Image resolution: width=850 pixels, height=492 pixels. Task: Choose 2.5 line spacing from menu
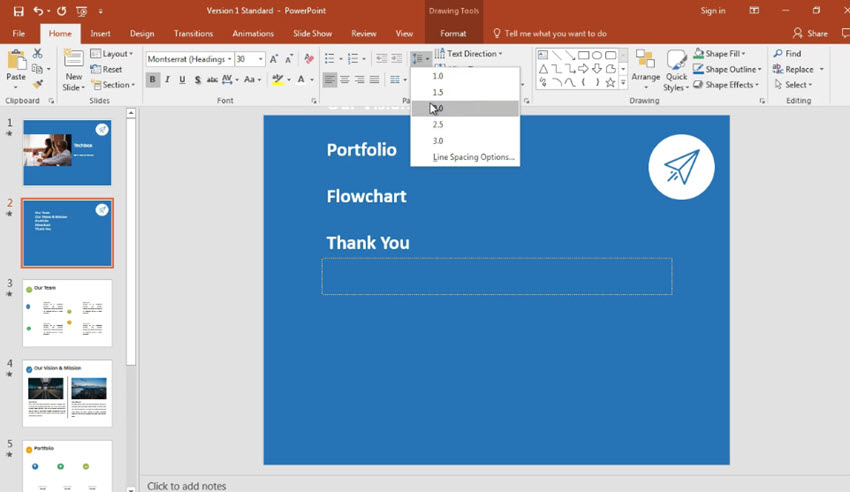click(x=438, y=125)
